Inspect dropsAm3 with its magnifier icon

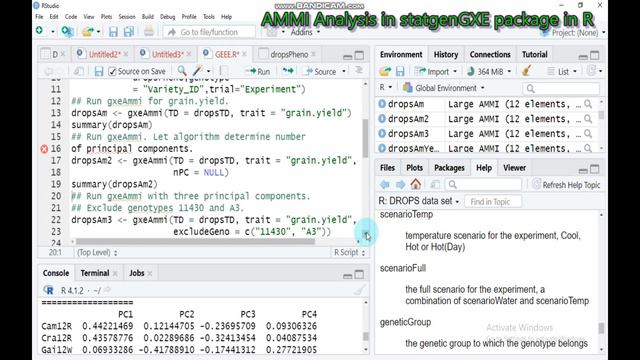tap(588, 134)
